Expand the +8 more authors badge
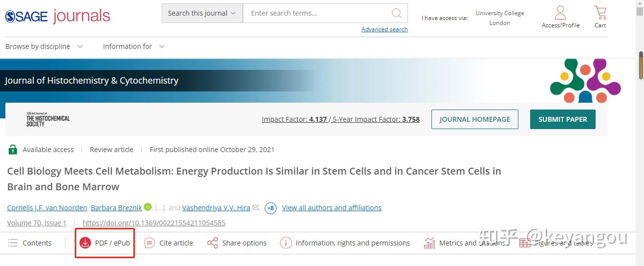Screen dimensions: 644x266 tap(271, 208)
